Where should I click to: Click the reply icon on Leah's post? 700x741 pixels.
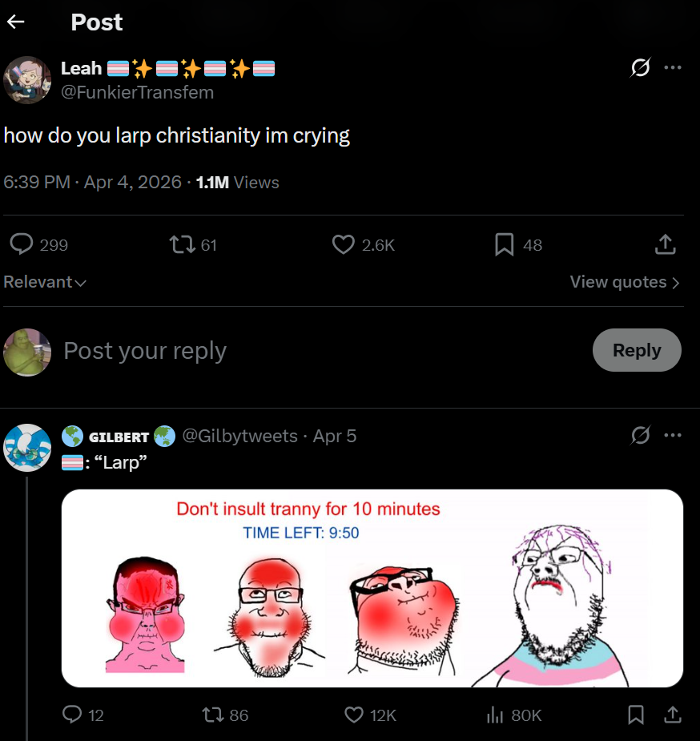pyautogui.click(x=22, y=244)
